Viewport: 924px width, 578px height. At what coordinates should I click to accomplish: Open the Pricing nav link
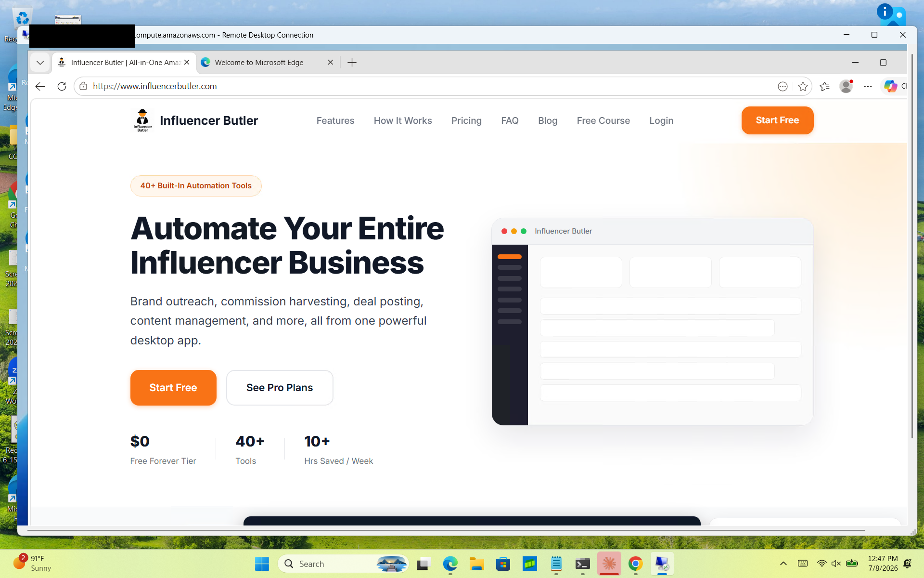466,121
